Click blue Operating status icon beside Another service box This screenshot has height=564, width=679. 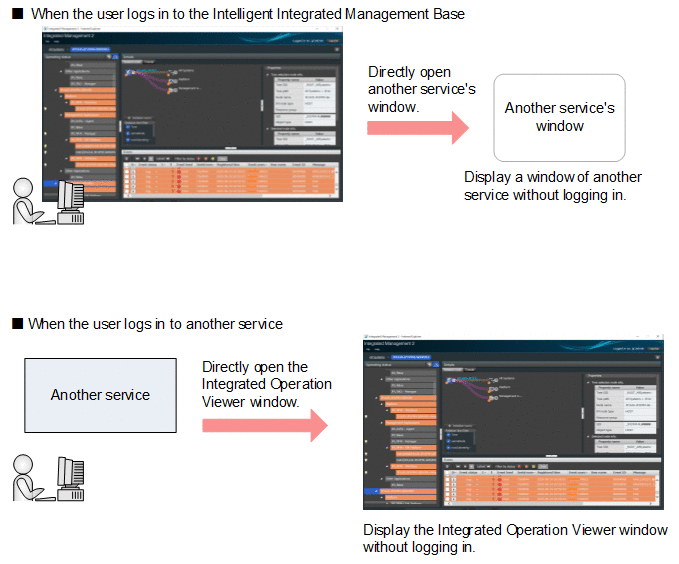coord(436,365)
